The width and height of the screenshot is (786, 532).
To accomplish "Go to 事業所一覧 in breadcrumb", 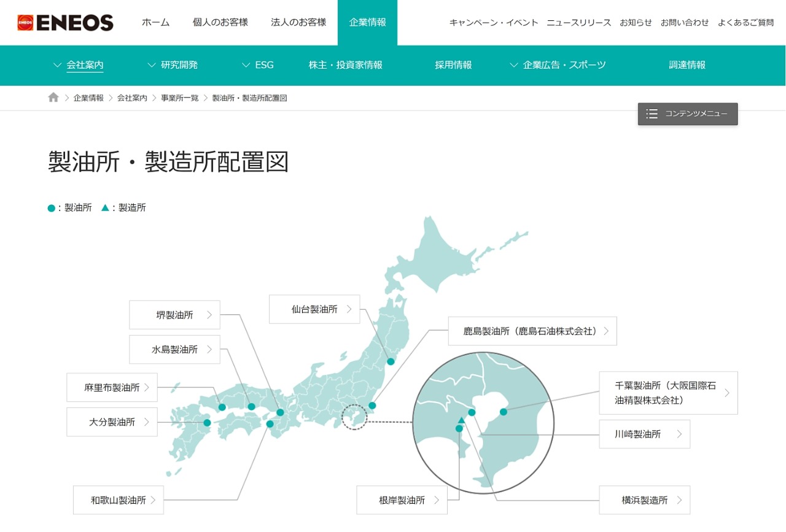I will click(x=180, y=98).
